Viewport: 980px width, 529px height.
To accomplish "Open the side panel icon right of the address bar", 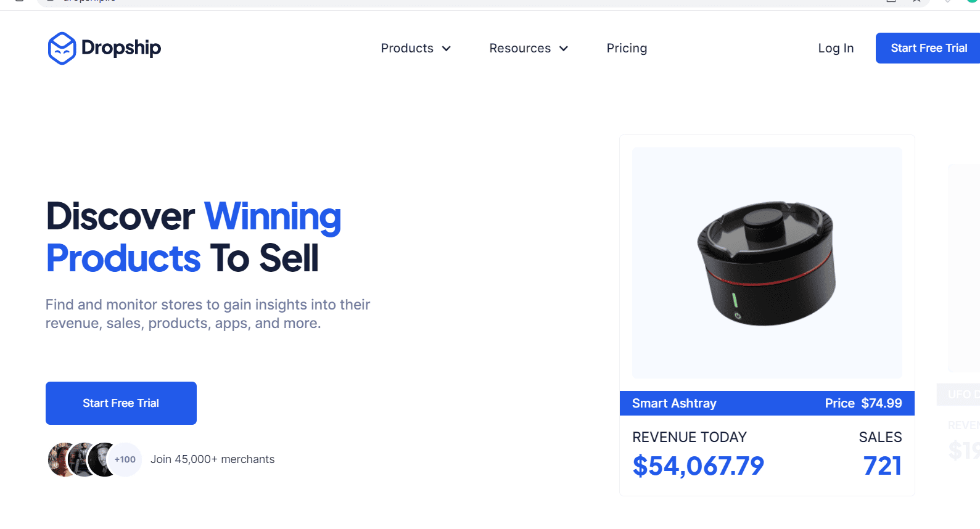I will (x=890, y=2).
